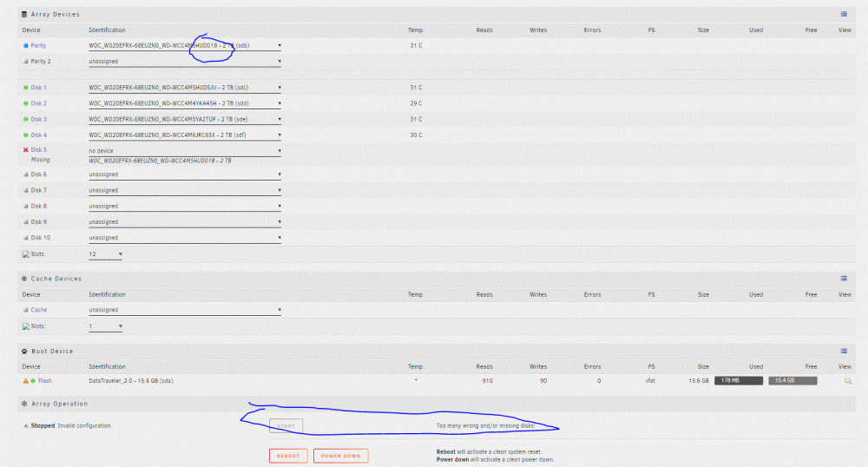Click the Power Down button
This screenshot has width=868, height=467.
point(340,456)
